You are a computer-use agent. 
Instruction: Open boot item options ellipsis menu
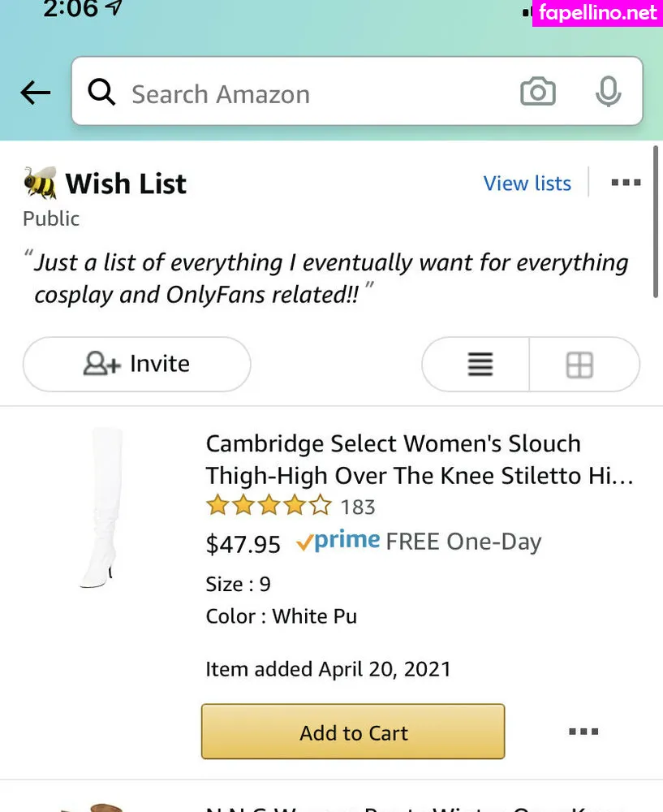(583, 732)
